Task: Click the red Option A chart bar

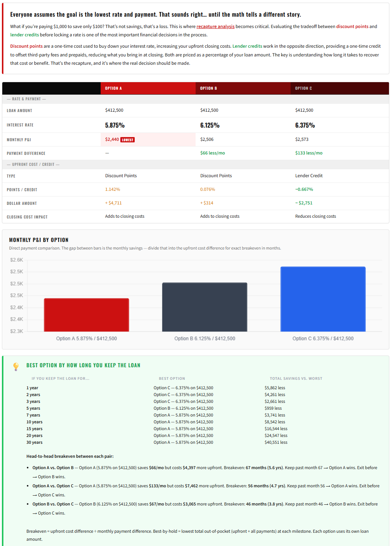Action: [x=87, y=315]
